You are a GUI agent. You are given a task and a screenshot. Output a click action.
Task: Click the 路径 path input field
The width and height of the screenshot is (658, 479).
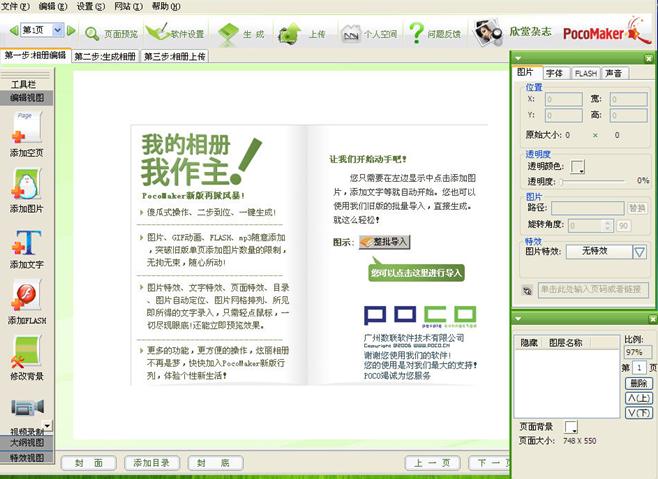click(588, 208)
